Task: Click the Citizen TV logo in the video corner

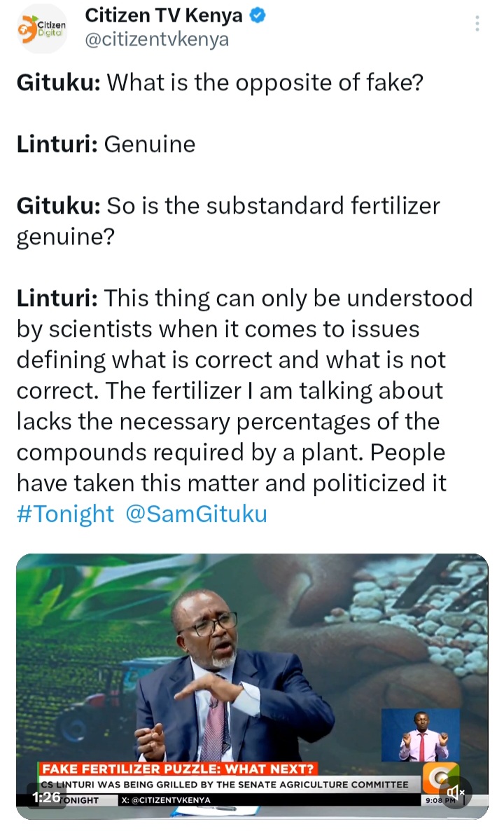Action: point(440,778)
